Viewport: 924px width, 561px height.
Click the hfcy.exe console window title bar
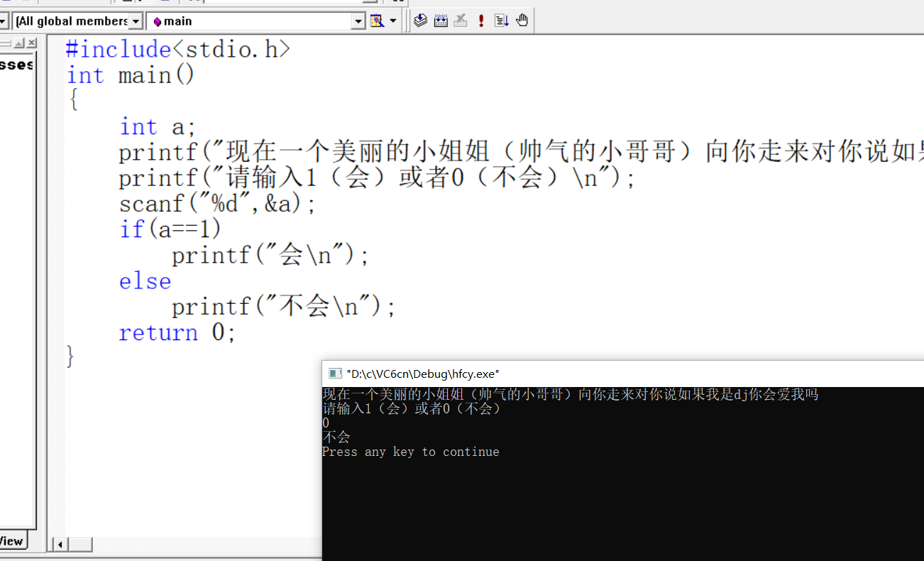623,374
